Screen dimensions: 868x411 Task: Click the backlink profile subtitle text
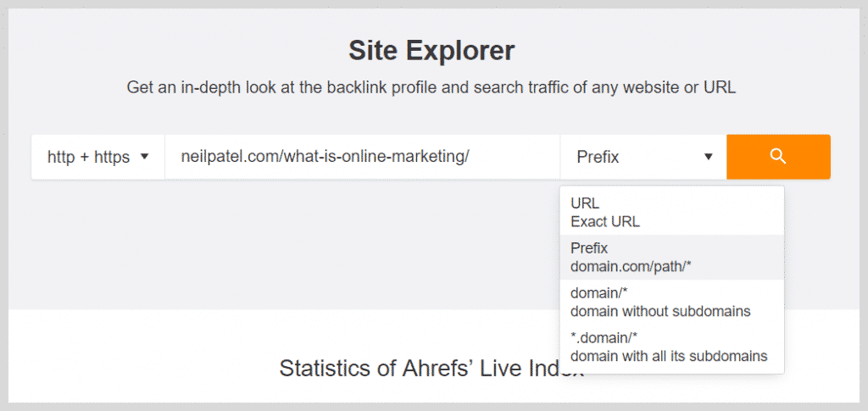coord(431,86)
